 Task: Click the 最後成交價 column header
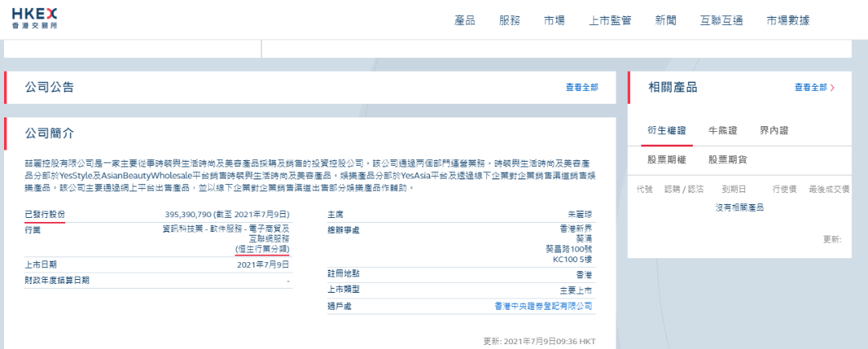pos(829,189)
